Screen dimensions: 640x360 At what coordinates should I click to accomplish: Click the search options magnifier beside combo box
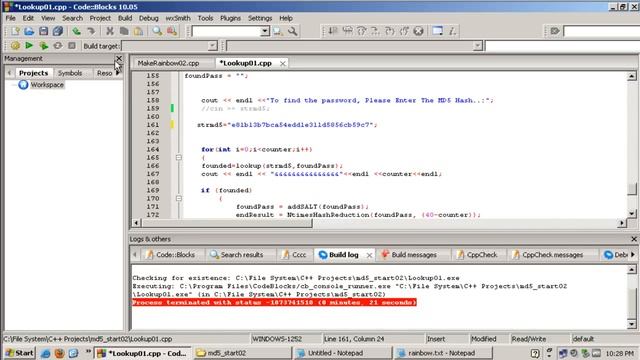pyautogui.click(x=292, y=31)
